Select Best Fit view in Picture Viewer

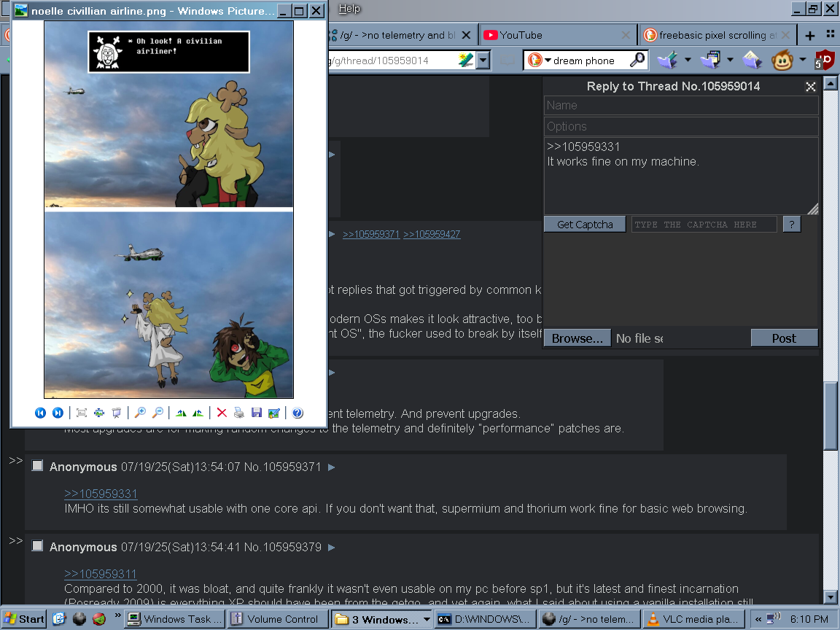point(82,413)
